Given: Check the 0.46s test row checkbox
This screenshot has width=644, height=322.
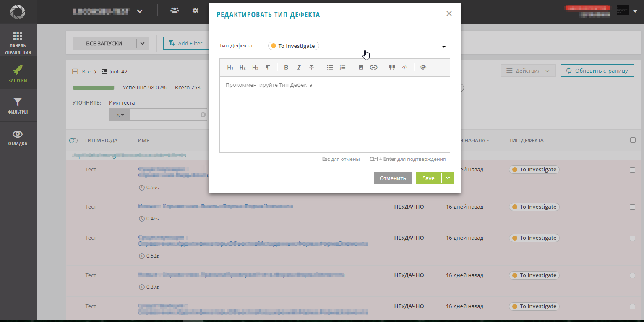Looking at the screenshot, I should pyautogui.click(x=633, y=207).
